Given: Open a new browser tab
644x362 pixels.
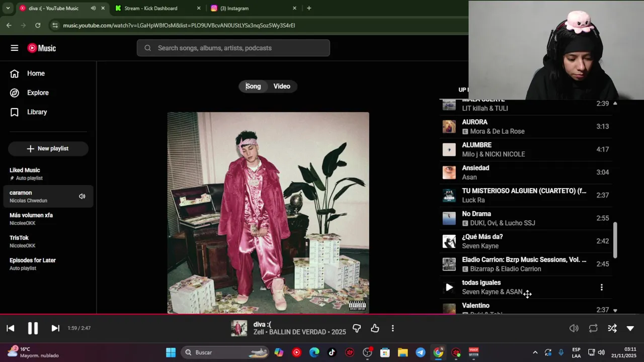Looking at the screenshot, I should coord(309,8).
